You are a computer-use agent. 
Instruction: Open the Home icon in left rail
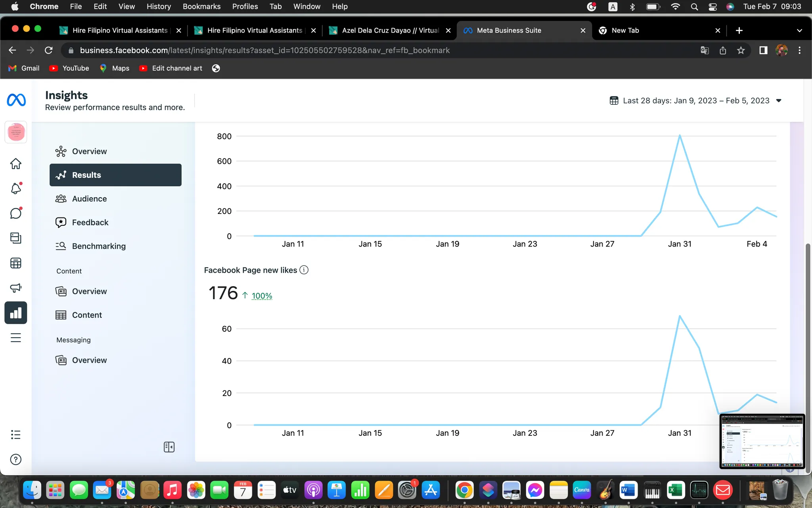point(16,164)
